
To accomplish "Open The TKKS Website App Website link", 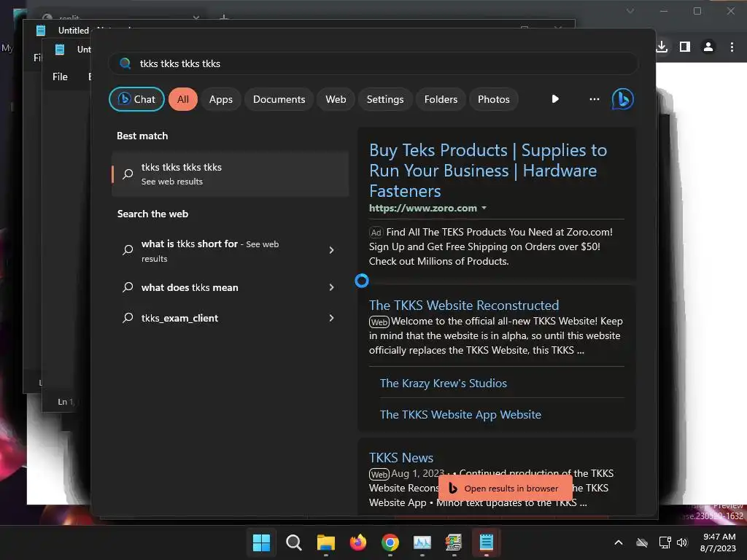I will [460, 415].
